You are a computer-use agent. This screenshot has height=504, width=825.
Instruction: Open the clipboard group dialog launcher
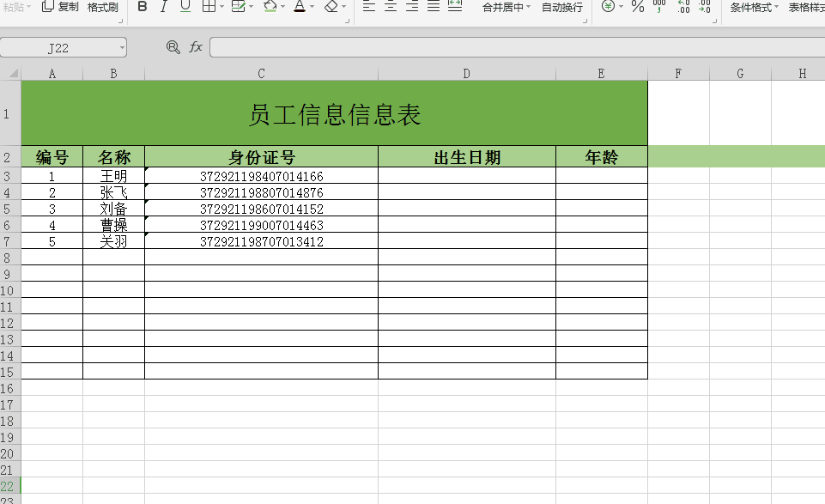pyautogui.click(x=120, y=21)
